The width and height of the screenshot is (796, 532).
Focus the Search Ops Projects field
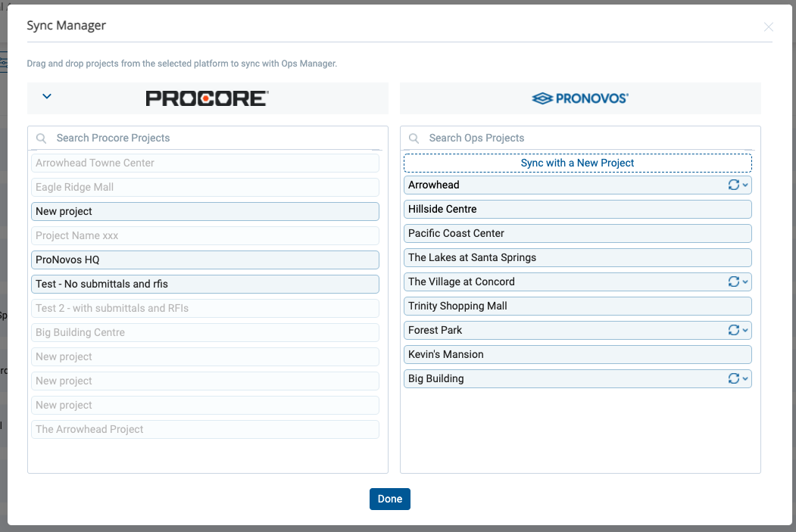coord(580,138)
